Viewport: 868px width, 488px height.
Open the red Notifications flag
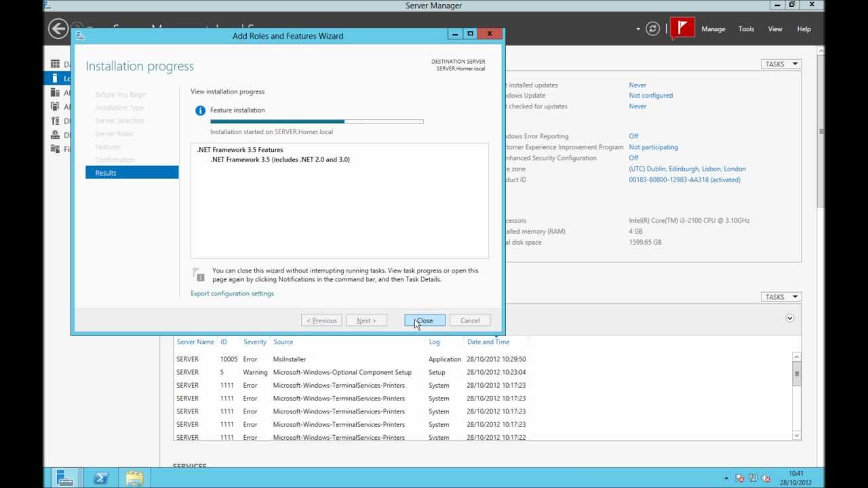coord(683,28)
